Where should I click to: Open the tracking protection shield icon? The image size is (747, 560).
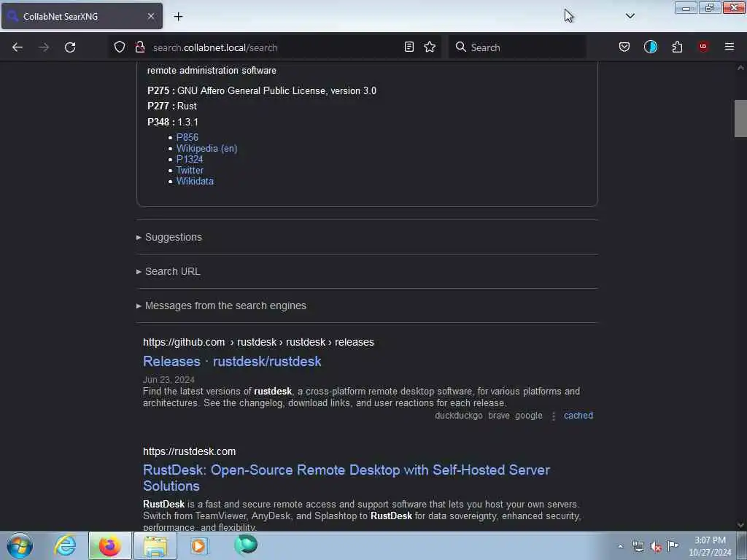click(120, 47)
